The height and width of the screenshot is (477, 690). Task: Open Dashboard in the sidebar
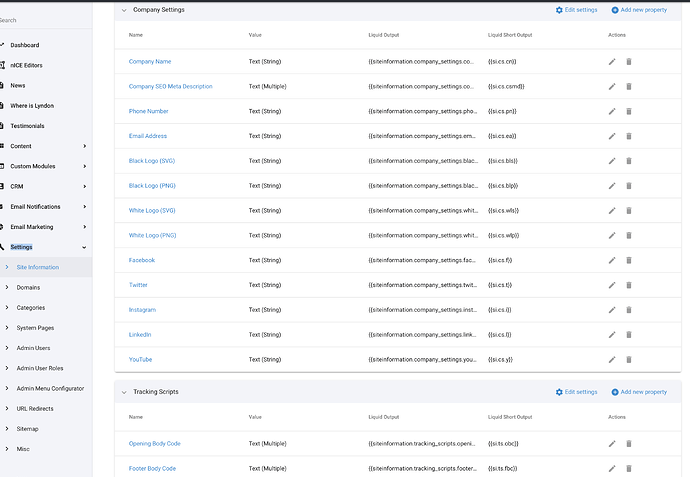(25, 45)
